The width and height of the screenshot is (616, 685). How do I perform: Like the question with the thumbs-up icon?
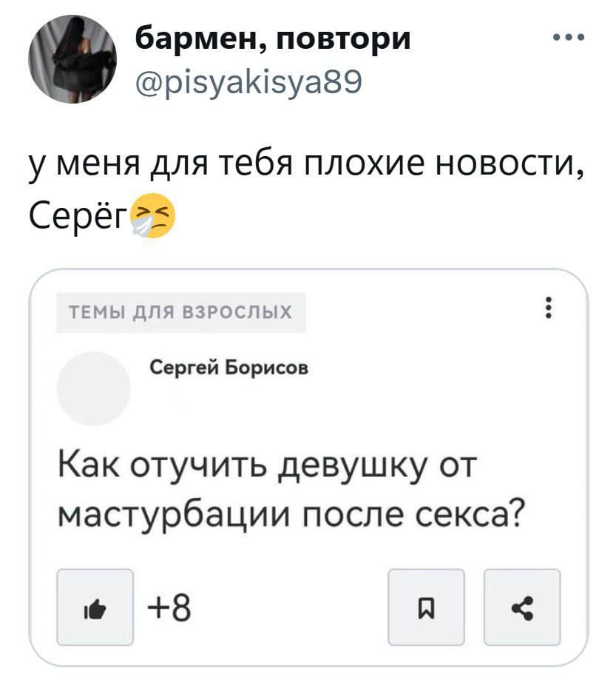coord(95,607)
